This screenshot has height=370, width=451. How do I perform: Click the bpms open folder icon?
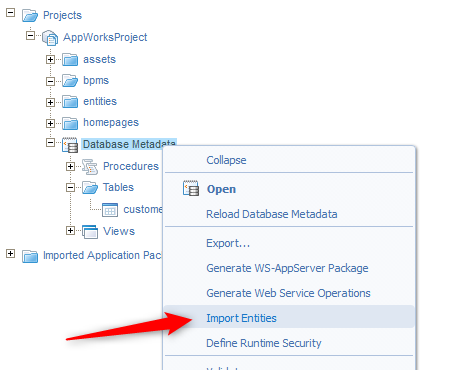coord(70,81)
